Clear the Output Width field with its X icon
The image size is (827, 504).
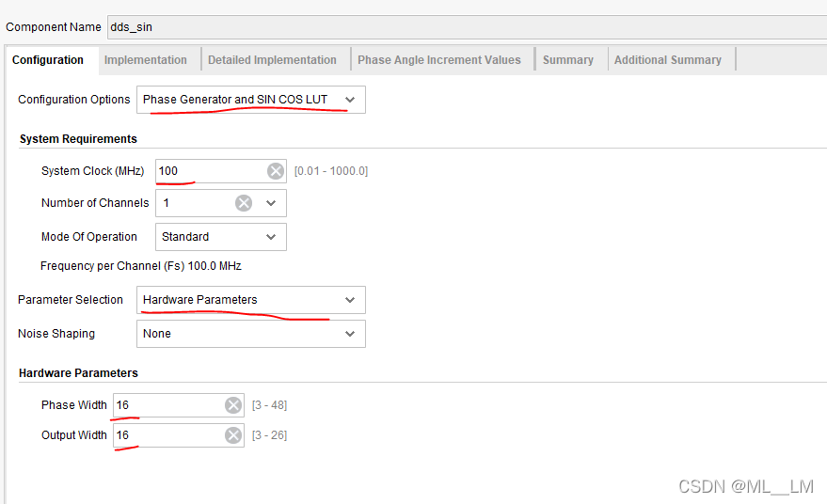(233, 435)
